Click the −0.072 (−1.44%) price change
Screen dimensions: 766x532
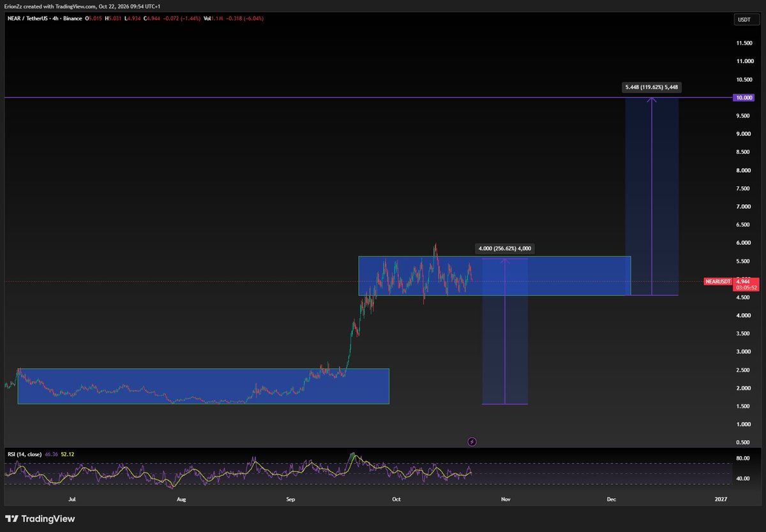point(182,18)
